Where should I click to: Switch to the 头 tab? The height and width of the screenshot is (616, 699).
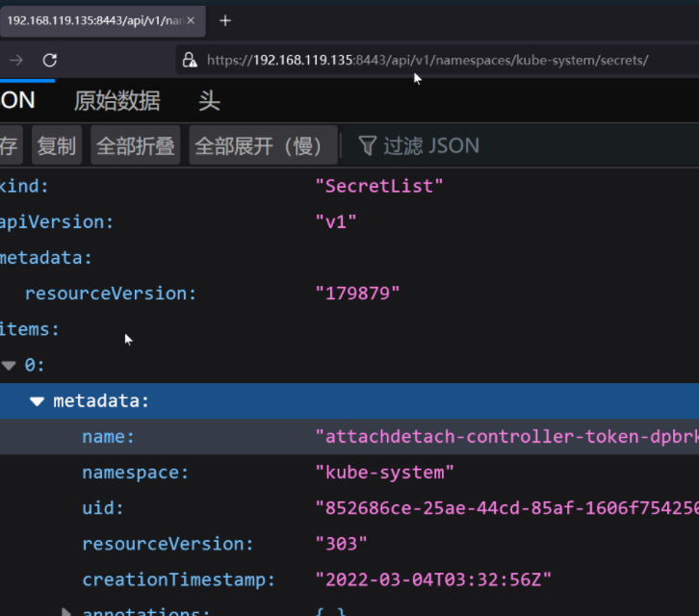(x=209, y=101)
